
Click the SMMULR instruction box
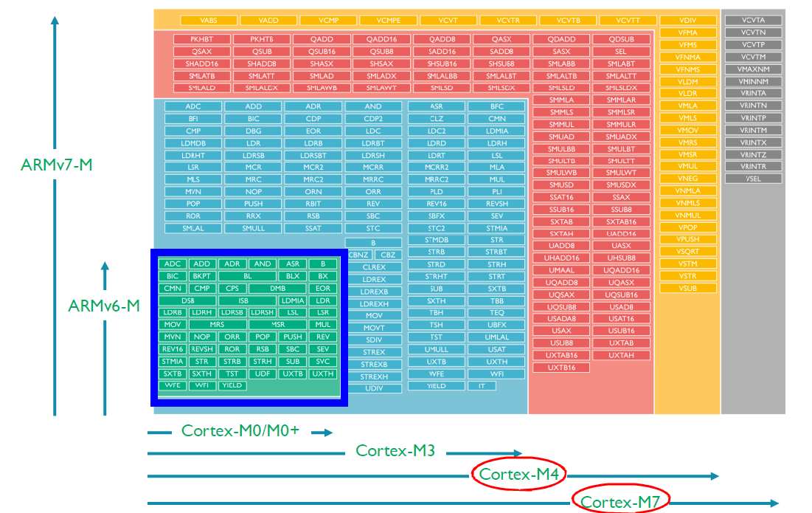pyautogui.click(x=621, y=124)
